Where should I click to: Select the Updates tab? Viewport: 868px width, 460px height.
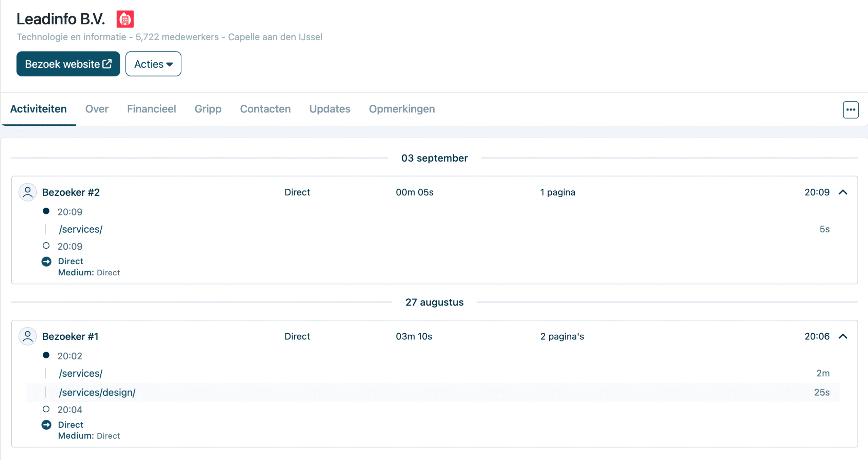[330, 109]
